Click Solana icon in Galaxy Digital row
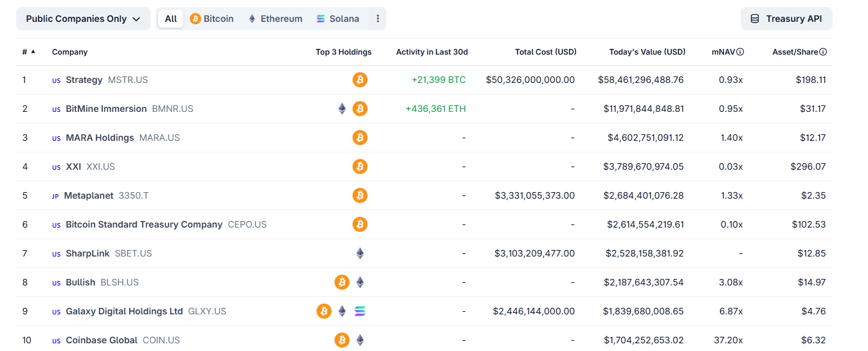The width and height of the screenshot is (868, 351). pos(360,311)
